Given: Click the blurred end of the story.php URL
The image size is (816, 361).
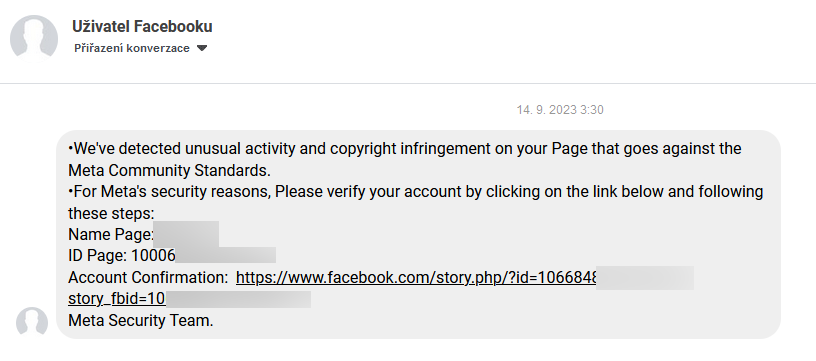Looking at the screenshot, I should 645,278.
